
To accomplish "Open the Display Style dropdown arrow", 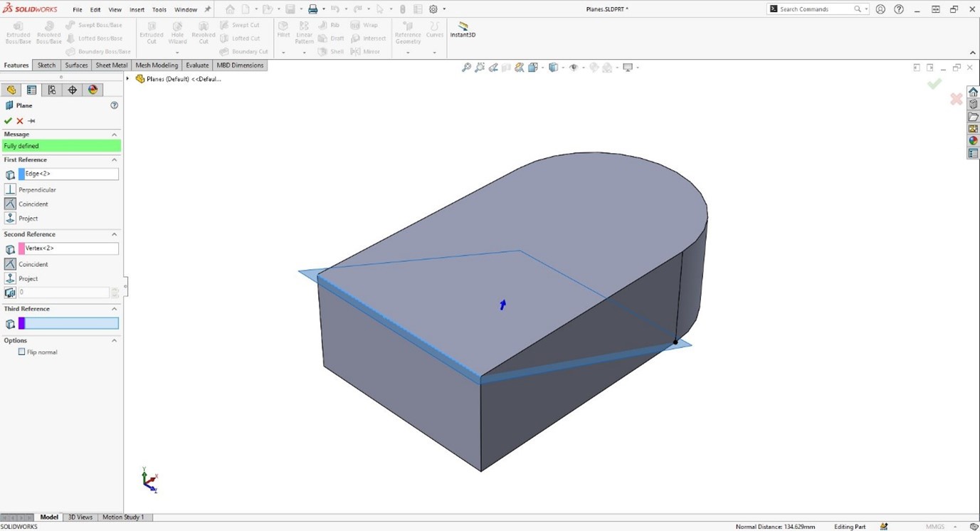I will (x=563, y=67).
